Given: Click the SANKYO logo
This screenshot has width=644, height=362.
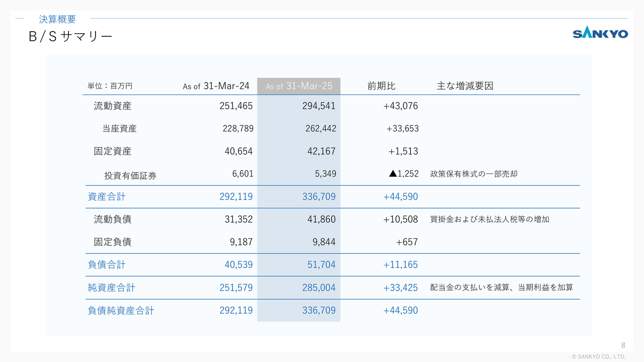Looking at the screenshot, I should tap(600, 33).
